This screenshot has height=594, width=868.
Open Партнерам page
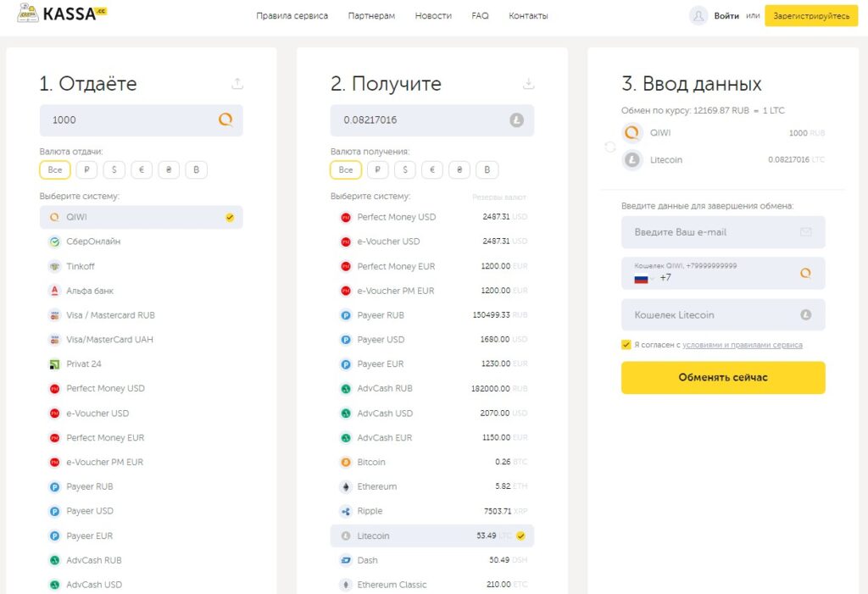coord(371,16)
